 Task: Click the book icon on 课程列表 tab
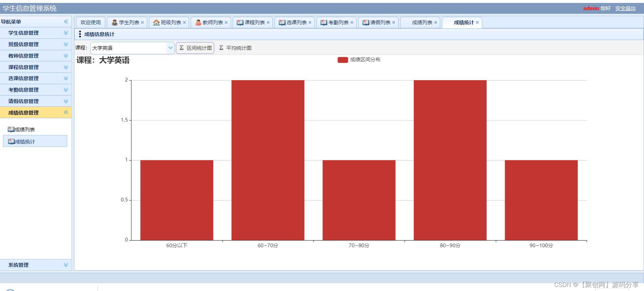[x=240, y=23]
